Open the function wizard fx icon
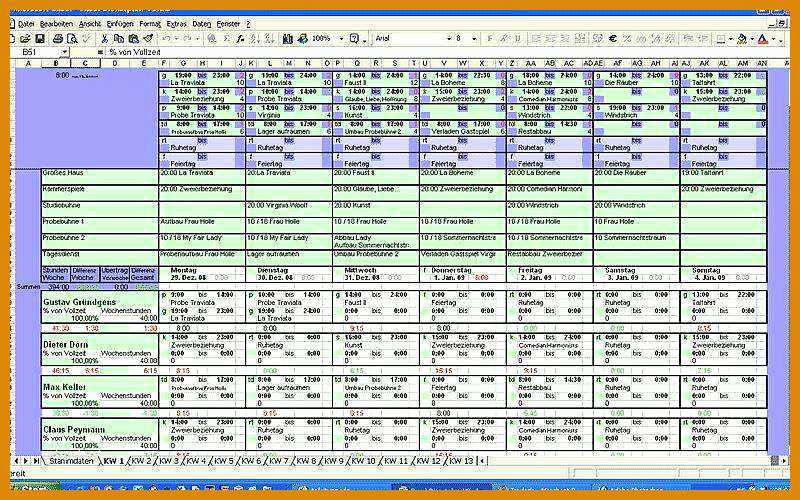The height and width of the screenshot is (500, 800). [x=241, y=39]
